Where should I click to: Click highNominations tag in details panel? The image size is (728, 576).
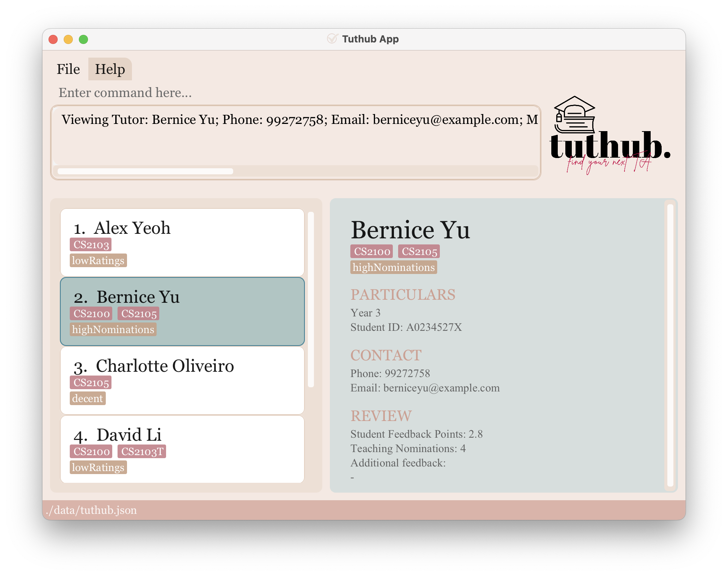click(394, 268)
